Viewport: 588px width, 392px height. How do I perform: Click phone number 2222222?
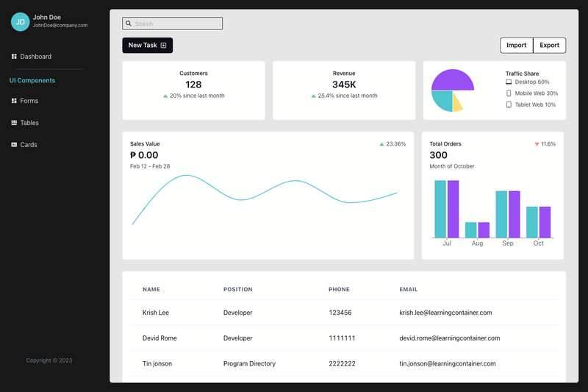[342, 363]
